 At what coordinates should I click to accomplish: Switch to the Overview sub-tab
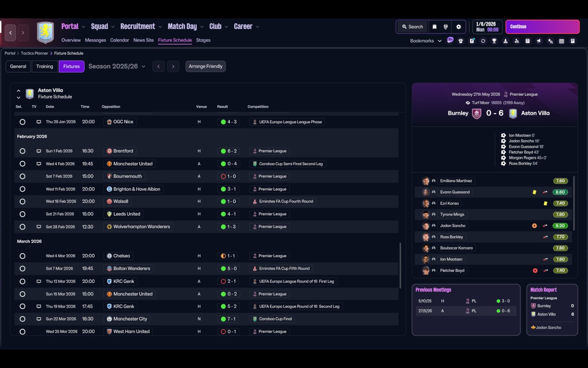(x=71, y=40)
